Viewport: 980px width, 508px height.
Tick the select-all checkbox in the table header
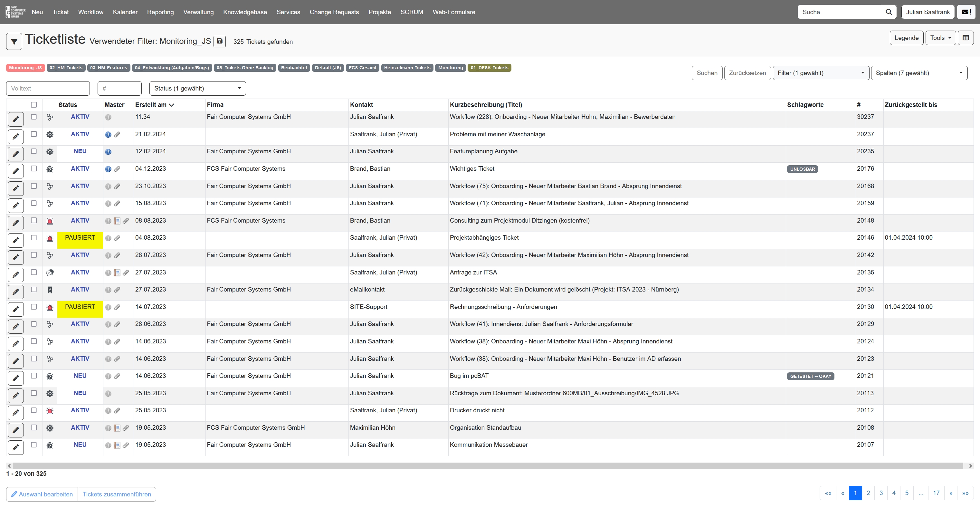34,105
